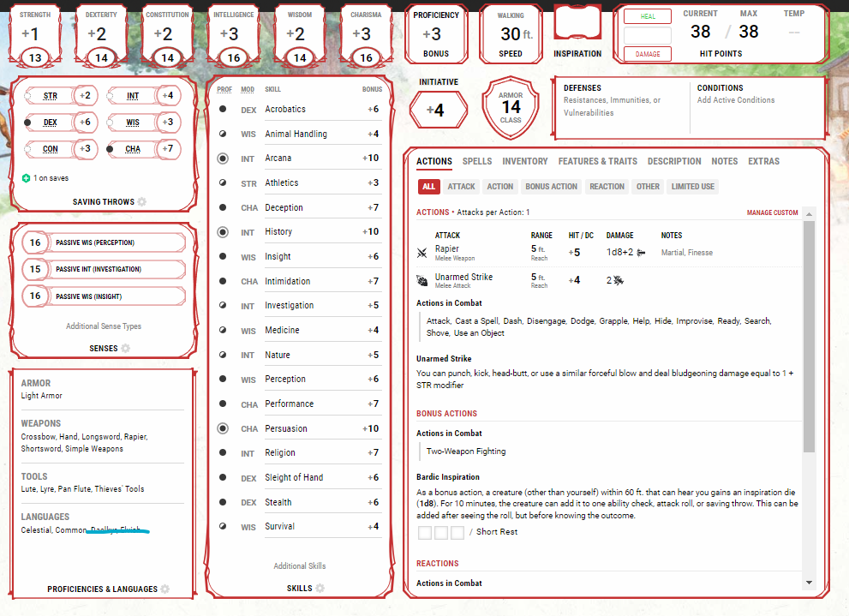Check the third Bardic Inspiration use box
Viewport: 849px width, 616px height.
457,533
